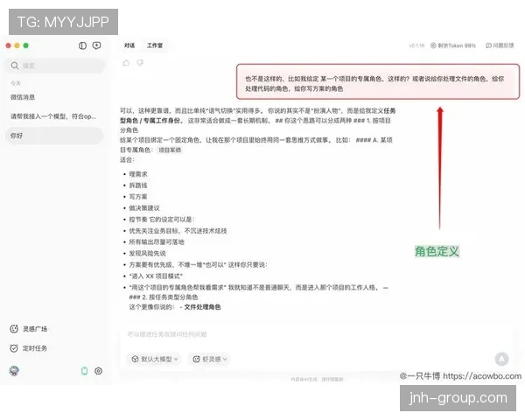Click the 文件处理角色 bold text
The image size is (525, 420).
click(202, 307)
